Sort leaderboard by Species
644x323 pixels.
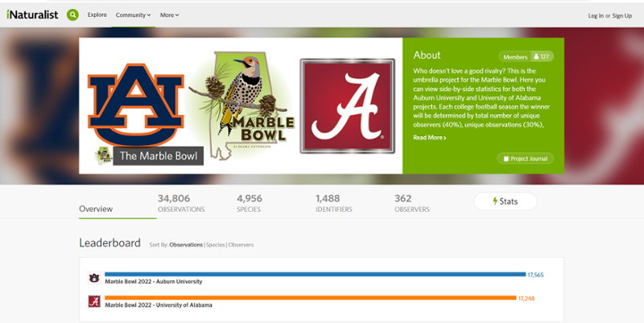[x=216, y=244]
